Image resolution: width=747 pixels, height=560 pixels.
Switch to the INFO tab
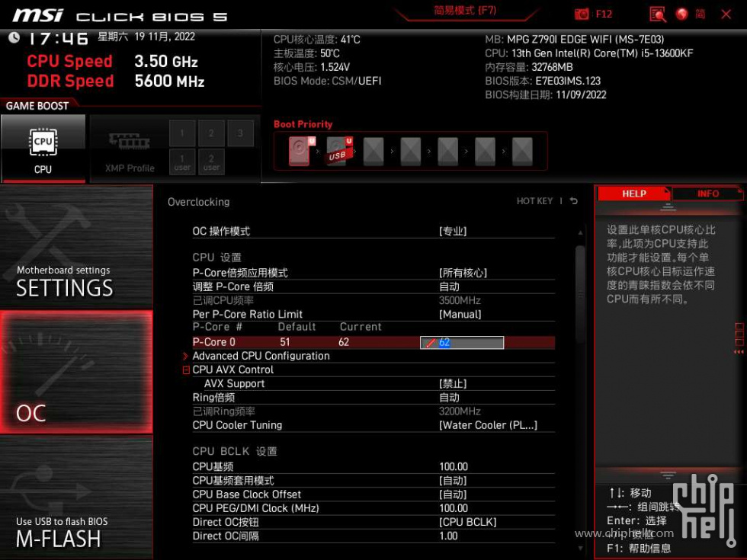[708, 194]
